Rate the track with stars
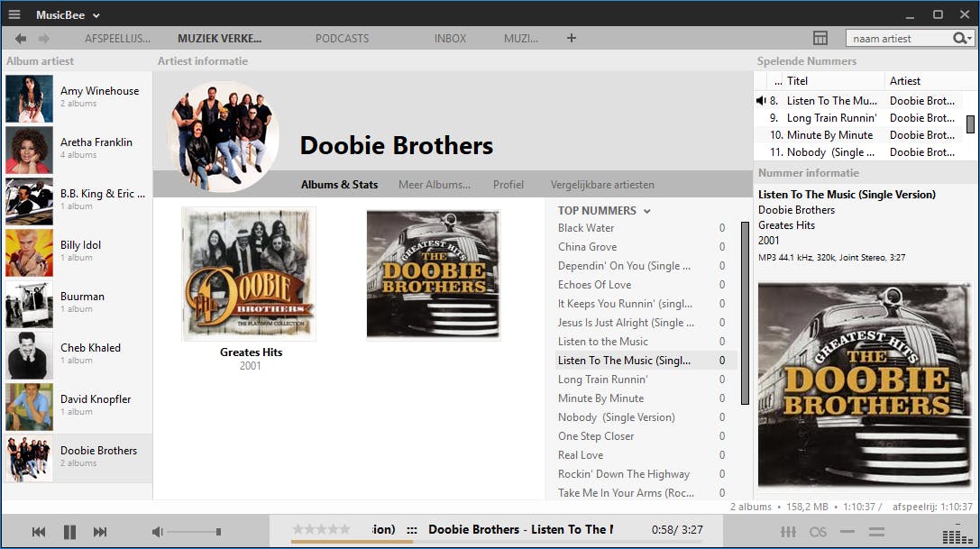 321,529
